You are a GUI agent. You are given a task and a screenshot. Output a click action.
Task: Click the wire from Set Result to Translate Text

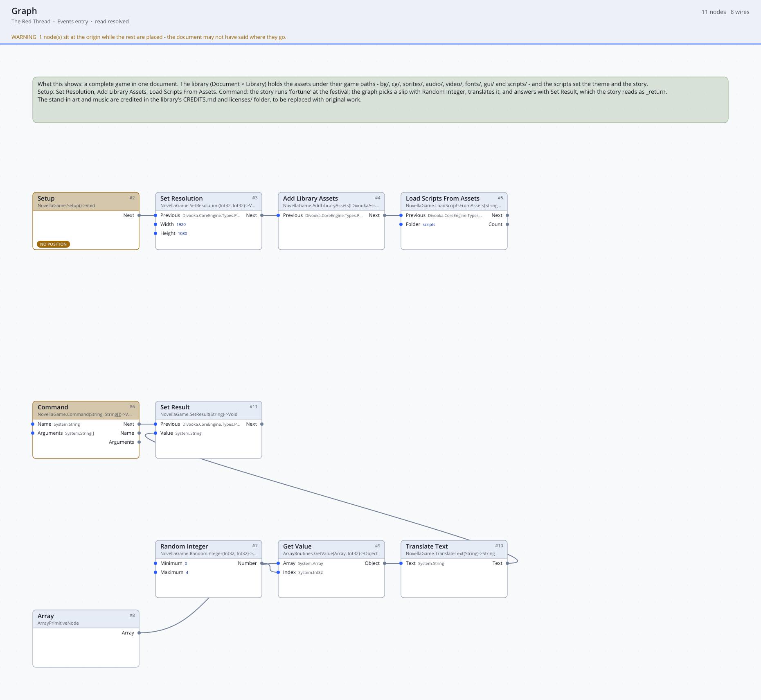pos(335,499)
